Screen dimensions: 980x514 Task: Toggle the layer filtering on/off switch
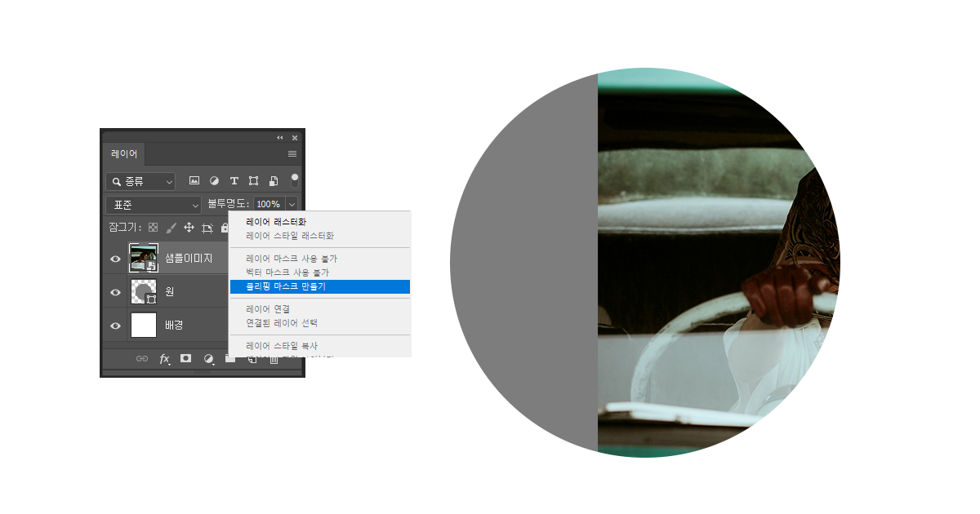pyautogui.click(x=294, y=180)
